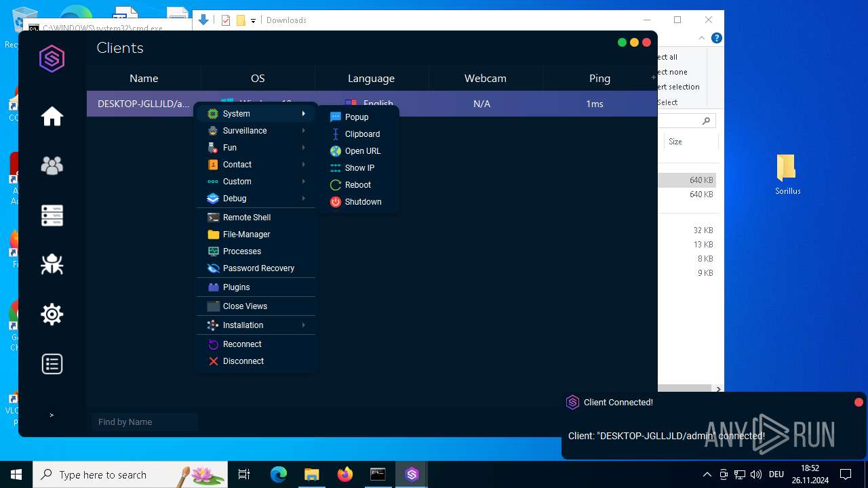This screenshot has height=488, width=868.
Task: Click the yellow File-Manager folder icon
Action: click(x=213, y=235)
